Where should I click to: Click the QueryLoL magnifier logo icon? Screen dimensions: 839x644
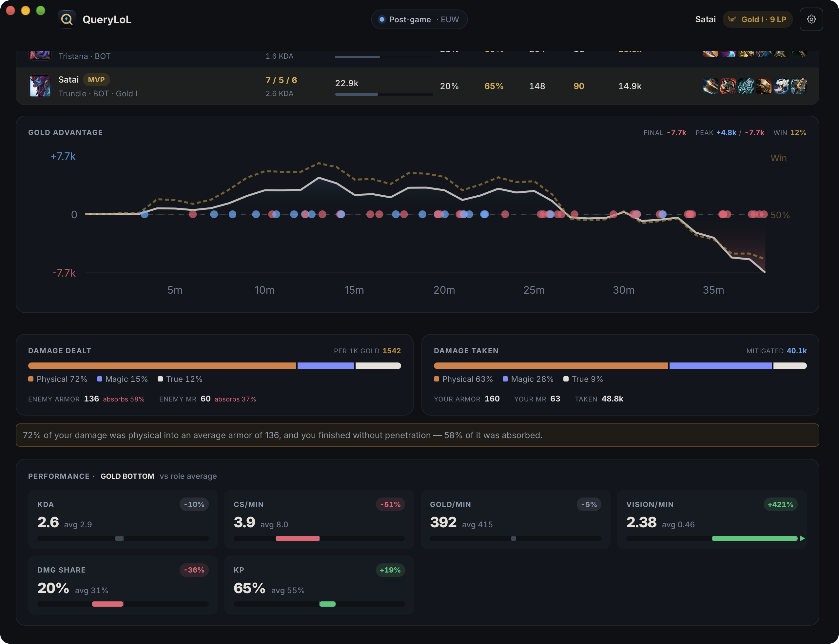pos(67,19)
